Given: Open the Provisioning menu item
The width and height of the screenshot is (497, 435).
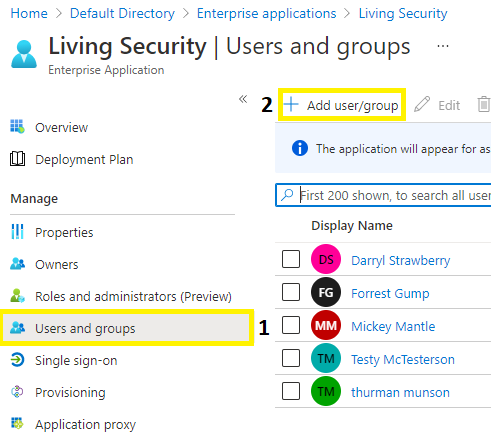Looking at the screenshot, I should point(70,392).
